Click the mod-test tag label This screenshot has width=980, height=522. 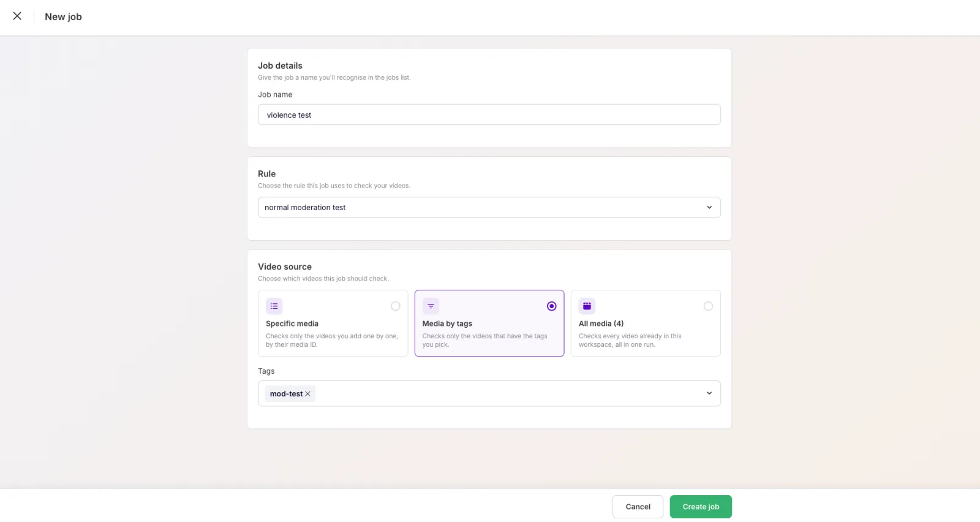[286, 394]
